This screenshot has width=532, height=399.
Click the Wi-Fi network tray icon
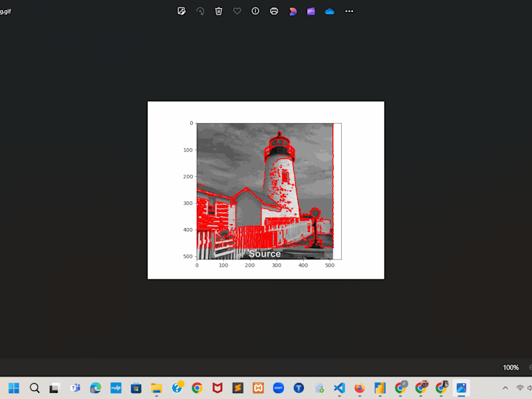520,388
